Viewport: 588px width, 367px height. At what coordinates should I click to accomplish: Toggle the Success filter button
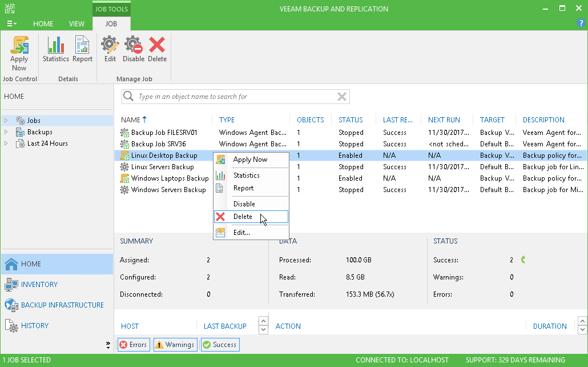click(220, 345)
